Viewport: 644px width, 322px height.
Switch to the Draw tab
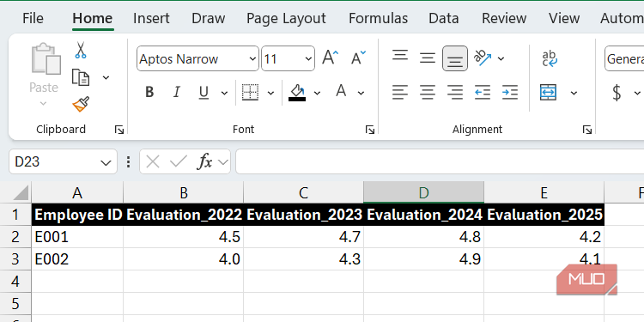pos(209,18)
